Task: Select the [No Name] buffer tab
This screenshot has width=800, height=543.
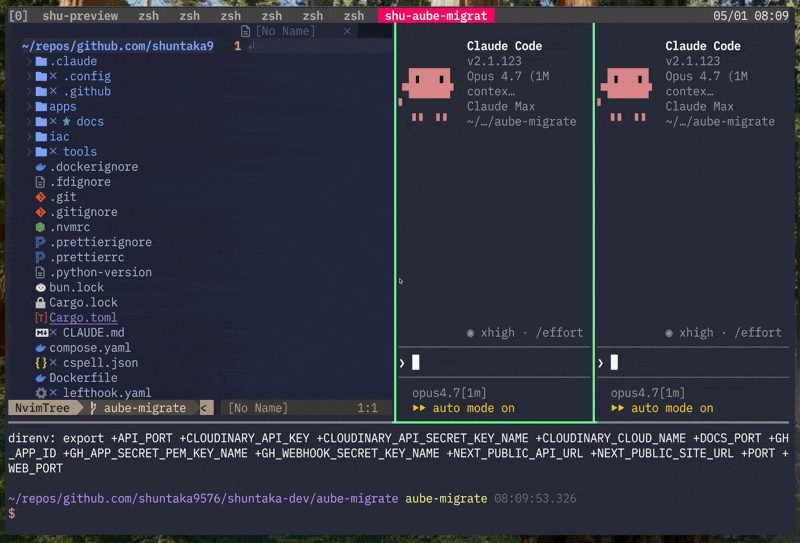Action: tap(285, 31)
